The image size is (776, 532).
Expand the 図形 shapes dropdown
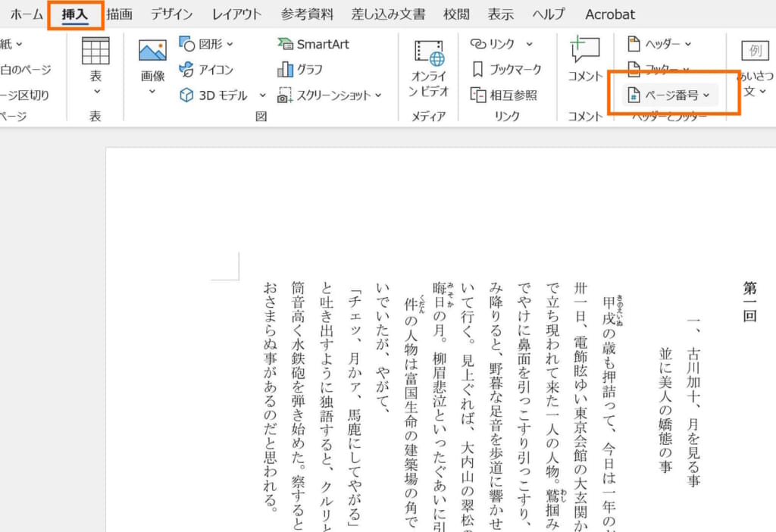(x=230, y=44)
